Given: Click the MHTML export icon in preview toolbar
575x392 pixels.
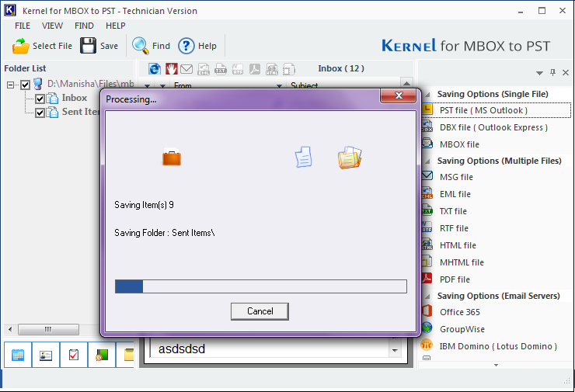Looking at the screenshot, I should point(288,69).
